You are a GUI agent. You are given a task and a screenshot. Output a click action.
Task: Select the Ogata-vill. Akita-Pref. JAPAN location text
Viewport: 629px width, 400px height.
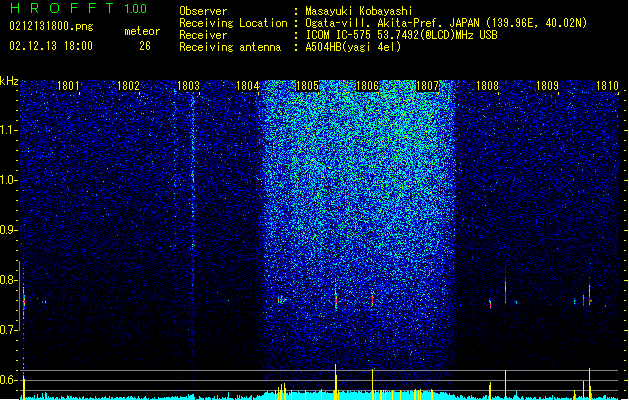(x=446, y=23)
